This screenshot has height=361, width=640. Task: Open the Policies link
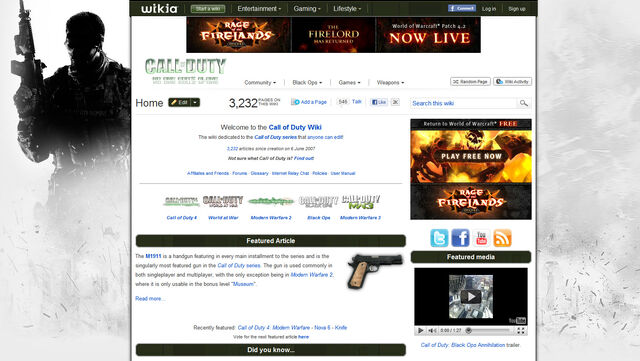(x=320, y=173)
